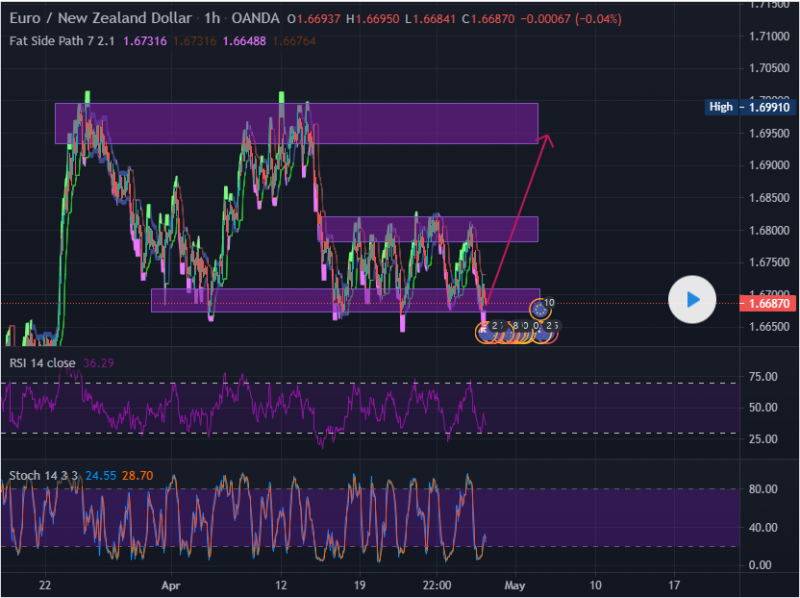Image resolution: width=800 pixels, height=598 pixels.
Task: Select the middle purple zone near 1.68000
Action: pyautogui.click(x=430, y=229)
